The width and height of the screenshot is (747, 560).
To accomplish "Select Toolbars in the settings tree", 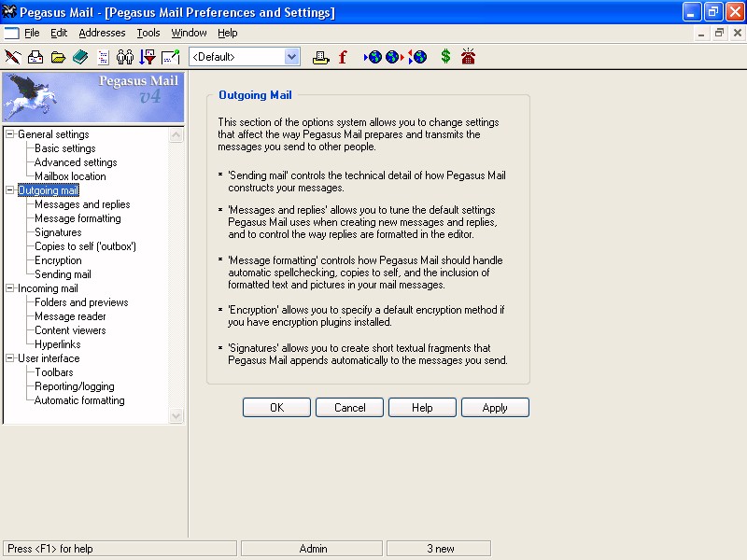I will [54, 372].
